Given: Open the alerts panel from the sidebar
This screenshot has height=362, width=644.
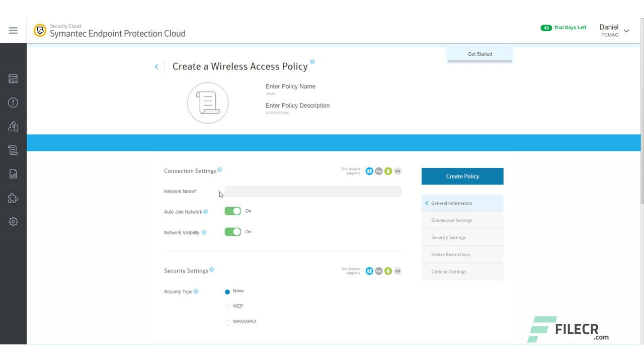Looking at the screenshot, I should [x=13, y=103].
